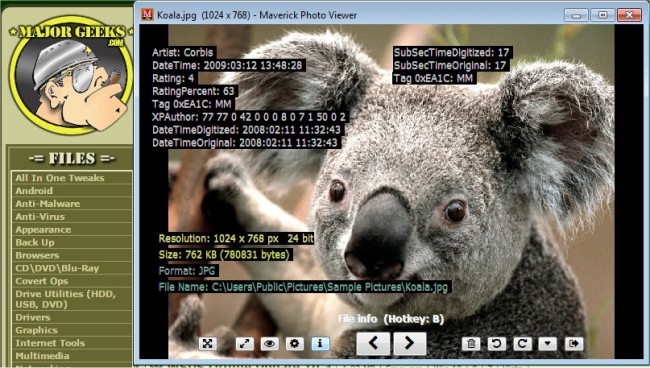Go to the previous photo
The height and width of the screenshot is (368, 650).
point(373,343)
